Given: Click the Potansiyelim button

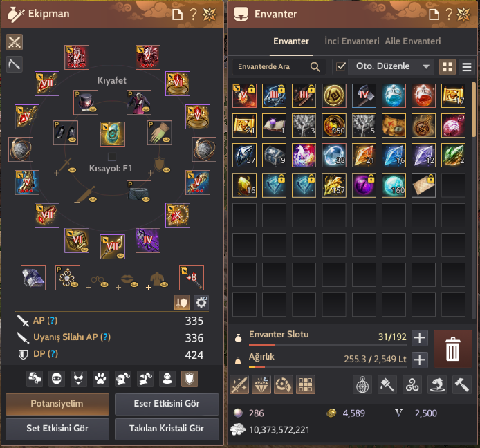Looking at the screenshot, I should (57, 404).
